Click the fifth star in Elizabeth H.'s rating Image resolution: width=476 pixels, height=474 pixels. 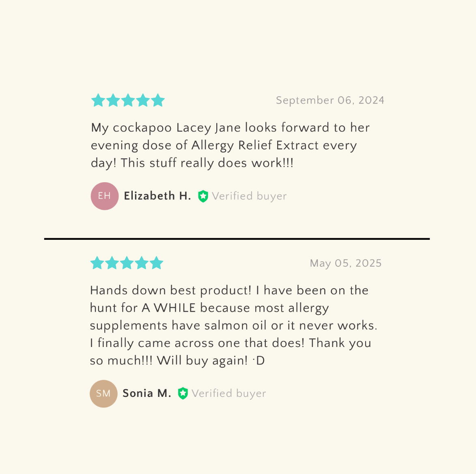(157, 100)
